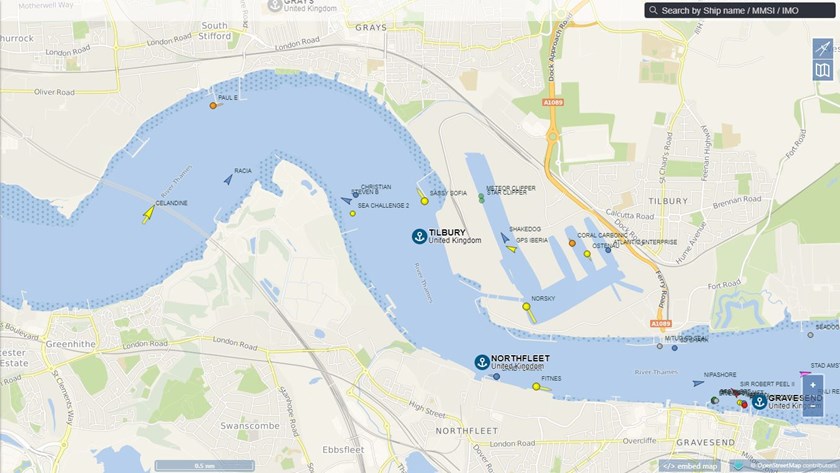Select the Gravesend port anchor icon
This screenshot has height=473, width=840.
click(759, 401)
